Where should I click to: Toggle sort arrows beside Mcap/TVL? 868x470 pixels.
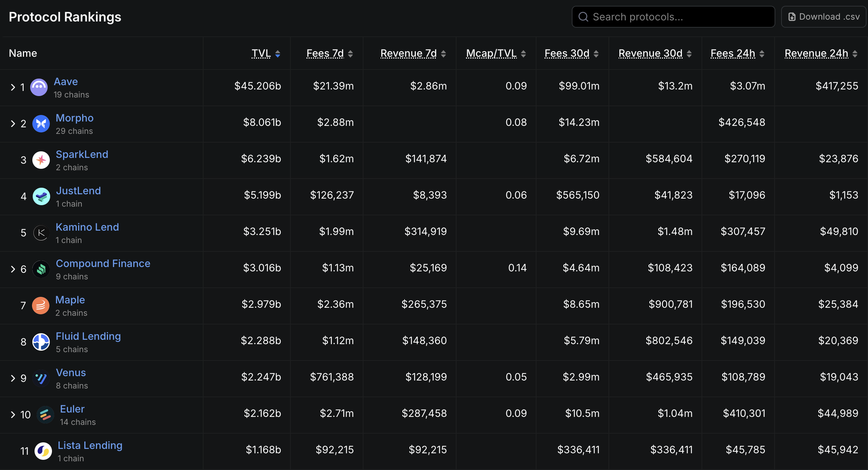coord(523,54)
